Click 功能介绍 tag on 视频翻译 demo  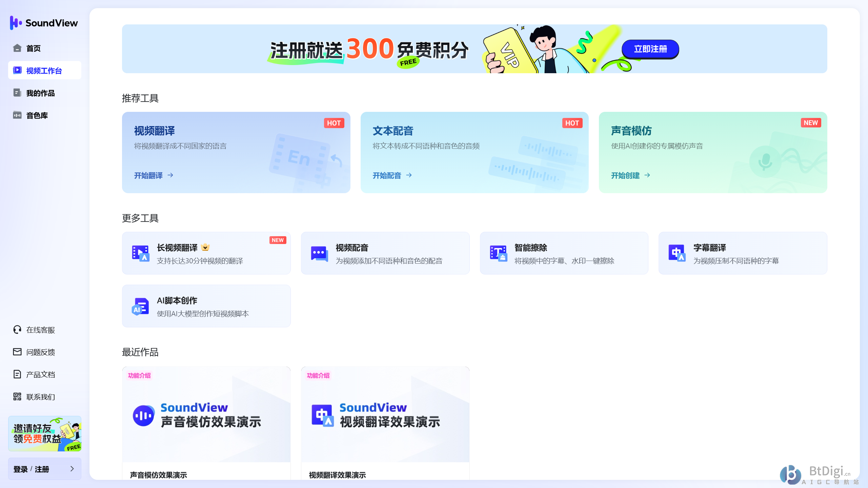point(318,375)
